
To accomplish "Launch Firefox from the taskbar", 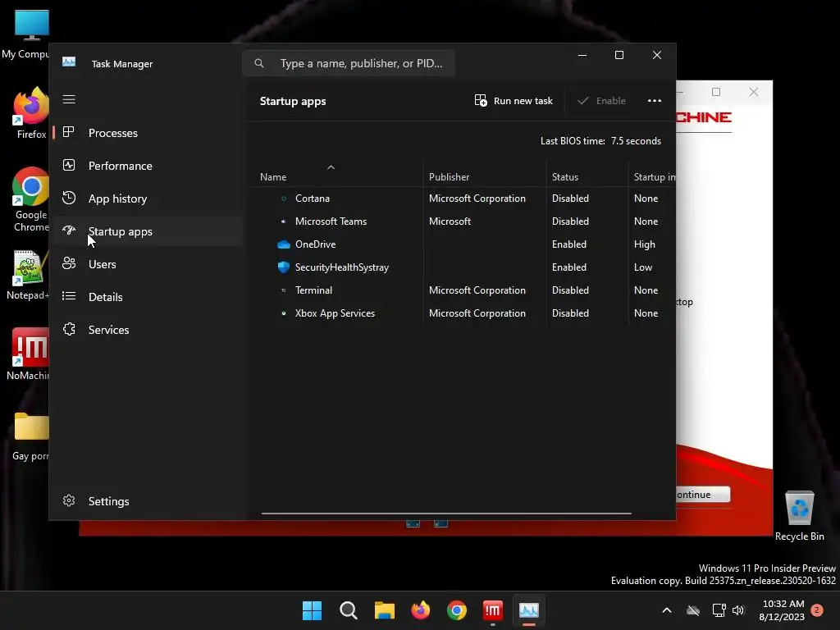I will point(421,610).
